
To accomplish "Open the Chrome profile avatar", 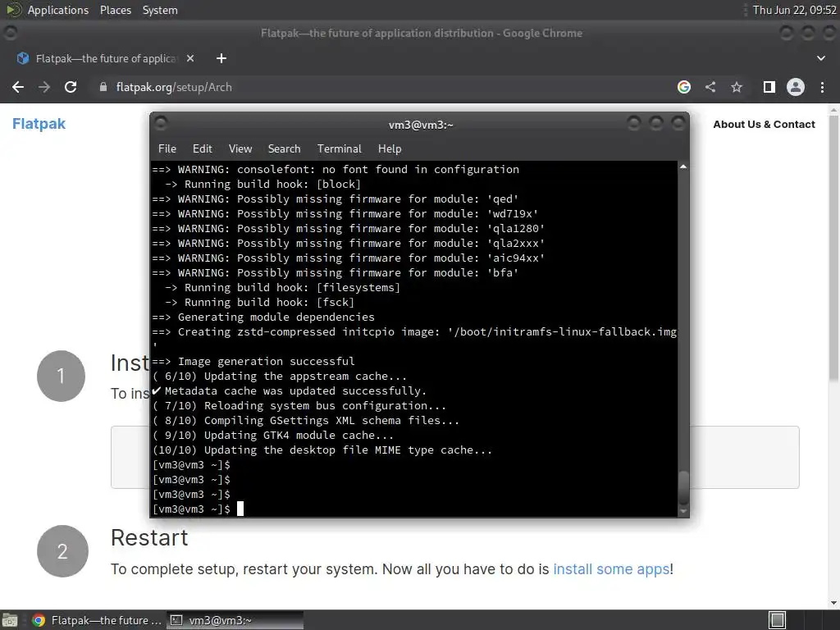I will (x=796, y=87).
